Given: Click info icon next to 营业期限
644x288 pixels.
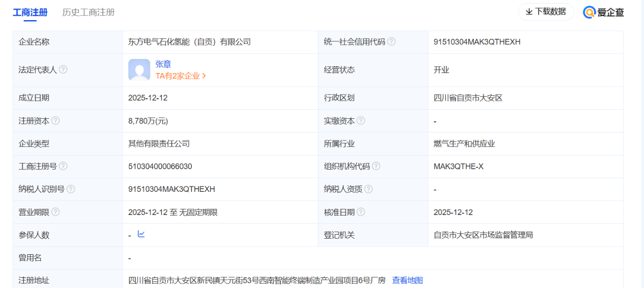Looking at the screenshot, I should tap(55, 212).
